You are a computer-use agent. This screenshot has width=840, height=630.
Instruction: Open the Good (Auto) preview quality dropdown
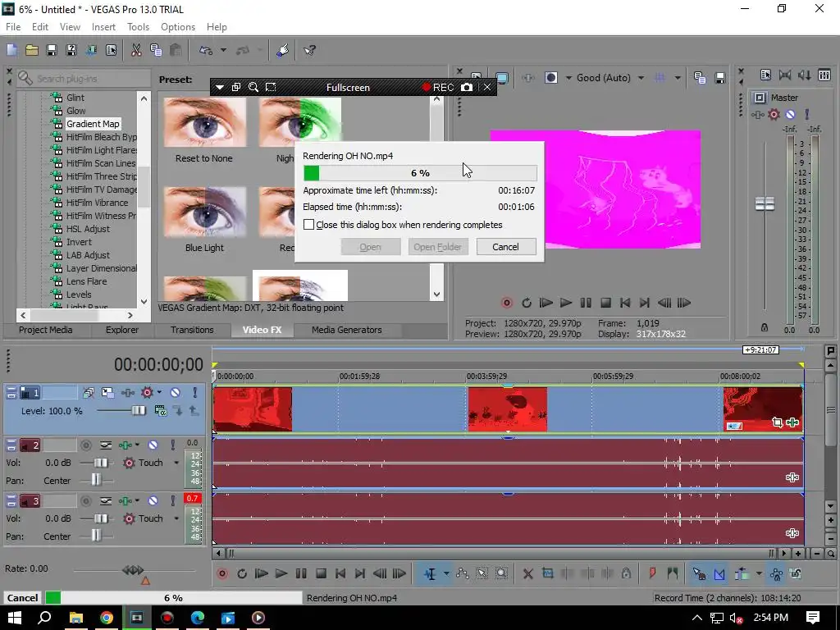(641, 78)
